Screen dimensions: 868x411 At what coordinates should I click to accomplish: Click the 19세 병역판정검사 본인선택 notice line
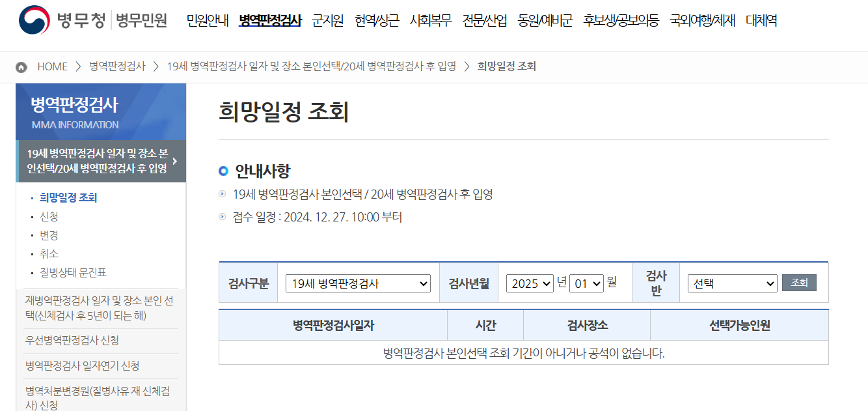pos(362,194)
